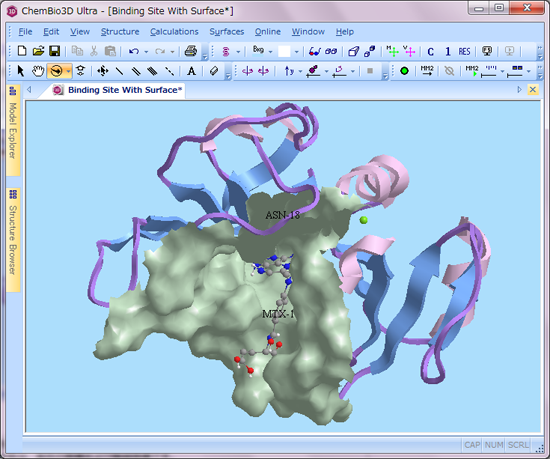
Task: Toggle serial numbers with 1 icon
Action: [x=448, y=52]
